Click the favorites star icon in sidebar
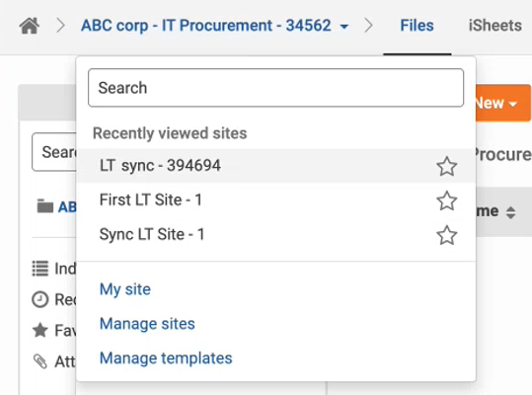Image resolution: width=532 pixels, height=395 pixels. pos(40,330)
